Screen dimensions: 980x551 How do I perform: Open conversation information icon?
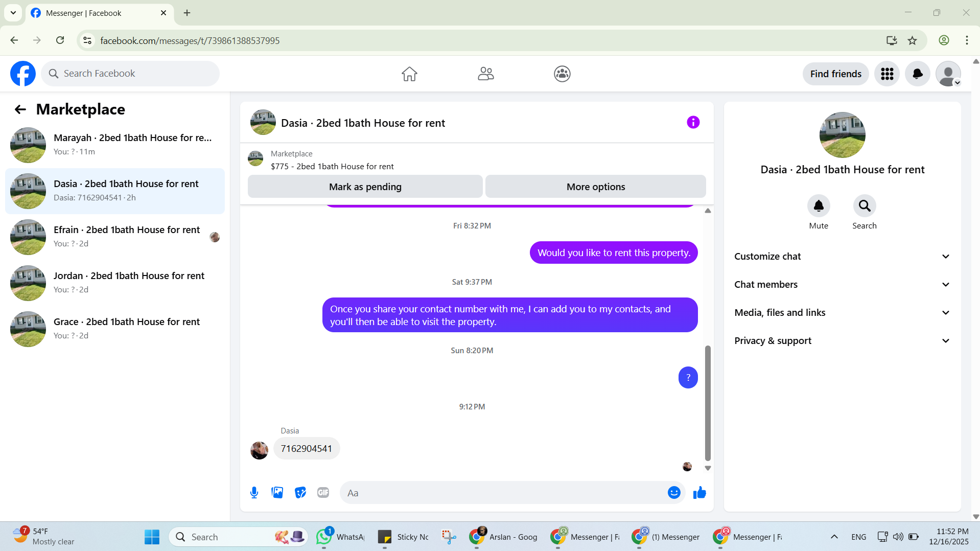coord(693,122)
